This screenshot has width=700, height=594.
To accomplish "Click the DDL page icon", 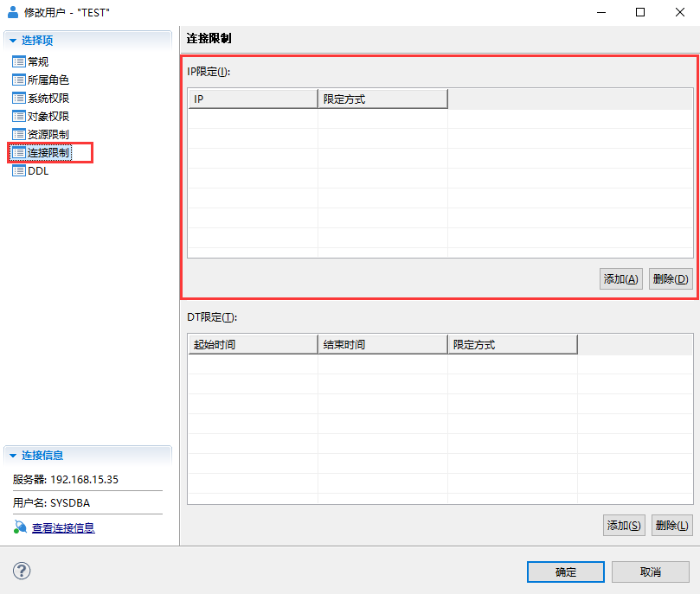I will click(x=19, y=171).
